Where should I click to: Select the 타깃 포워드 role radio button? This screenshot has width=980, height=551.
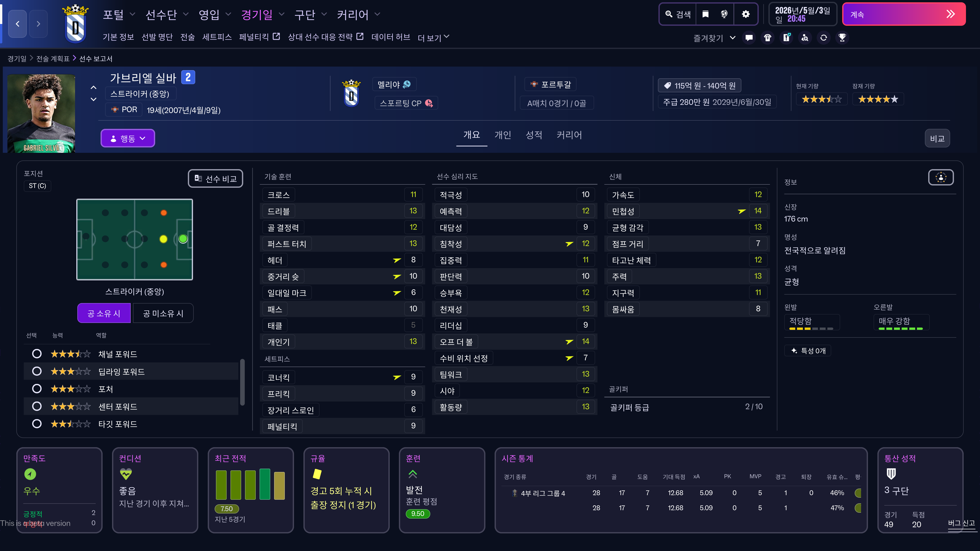coord(37,424)
